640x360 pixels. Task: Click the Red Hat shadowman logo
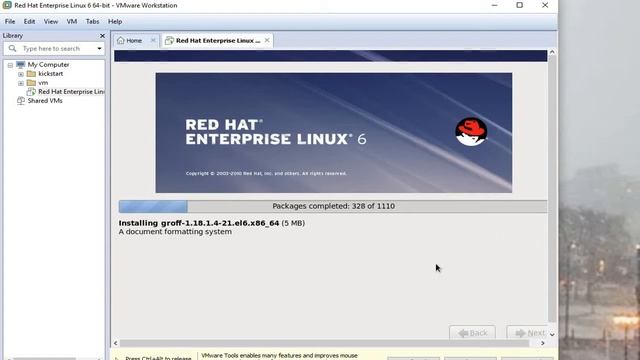click(x=471, y=132)
